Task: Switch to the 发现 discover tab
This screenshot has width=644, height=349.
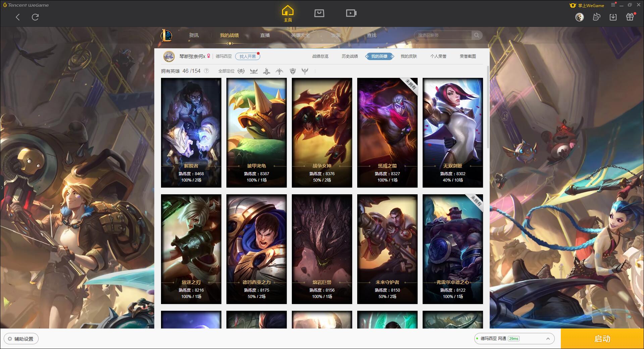Action: pyautogui.click(x=336, y=35)
